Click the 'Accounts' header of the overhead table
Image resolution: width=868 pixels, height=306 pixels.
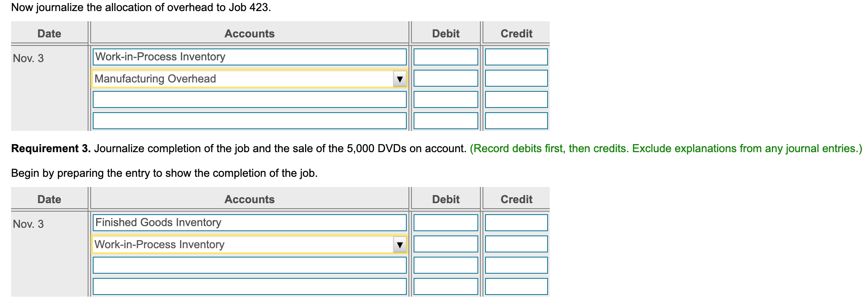click(250, 34)
